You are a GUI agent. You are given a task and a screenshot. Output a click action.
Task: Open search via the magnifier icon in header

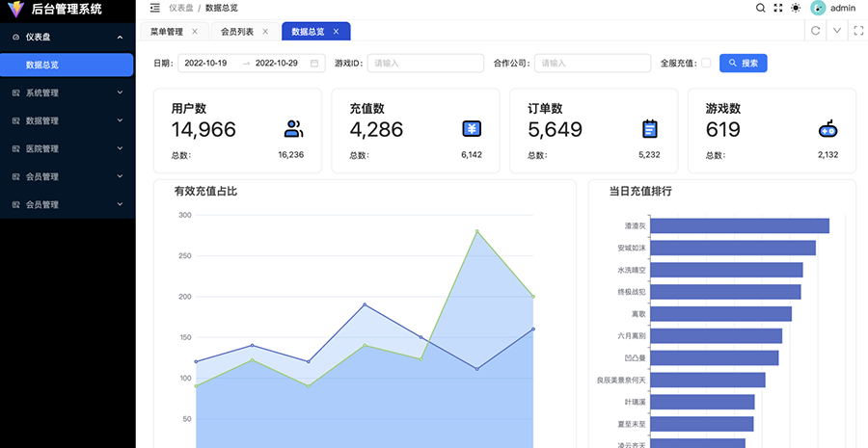tap(761, 8)
